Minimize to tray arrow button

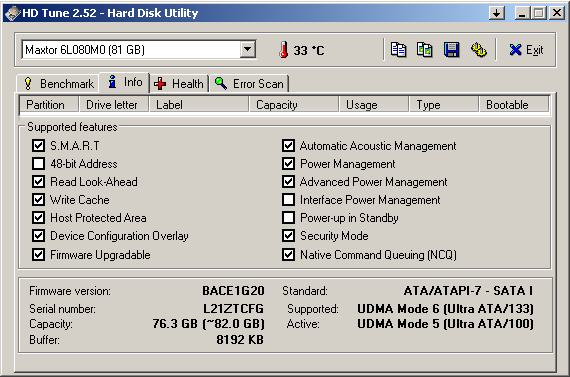point(497,13)
